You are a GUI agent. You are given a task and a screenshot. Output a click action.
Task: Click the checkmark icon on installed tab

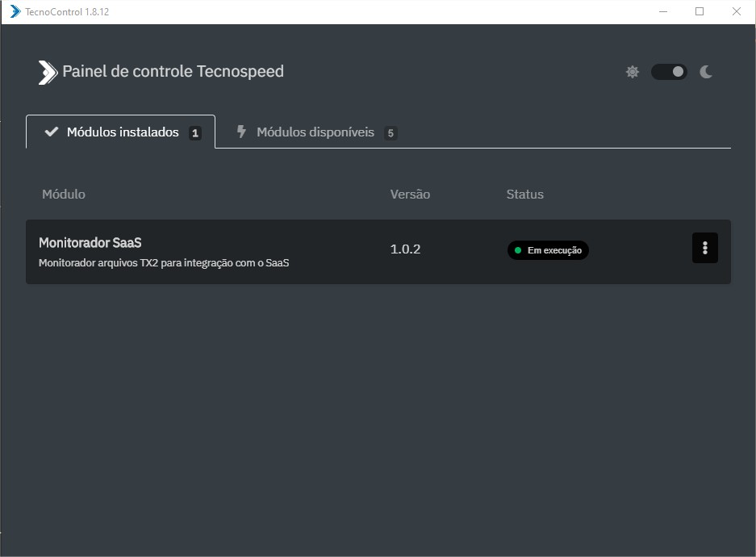[52, 132]
